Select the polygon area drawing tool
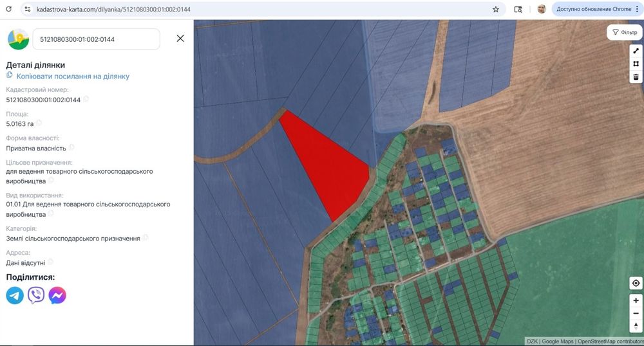Viewport: 644px width, 346px height. pos(636,64)
